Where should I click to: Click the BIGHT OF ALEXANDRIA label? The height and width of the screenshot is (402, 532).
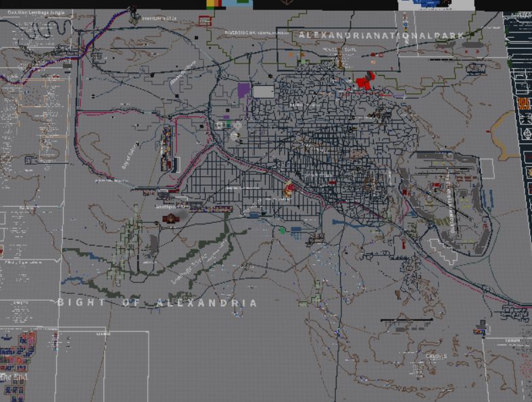tap(157, 303)
